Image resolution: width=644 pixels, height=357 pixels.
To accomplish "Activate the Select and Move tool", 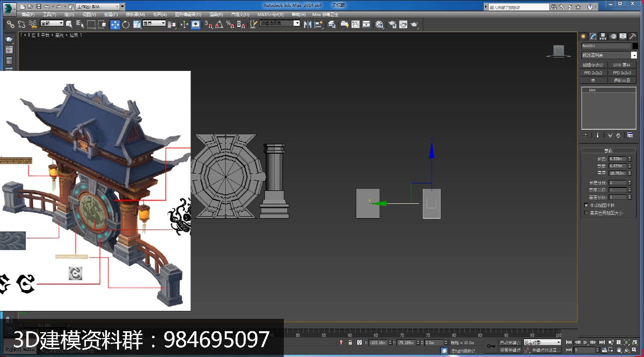I will (x=115, y=24).
